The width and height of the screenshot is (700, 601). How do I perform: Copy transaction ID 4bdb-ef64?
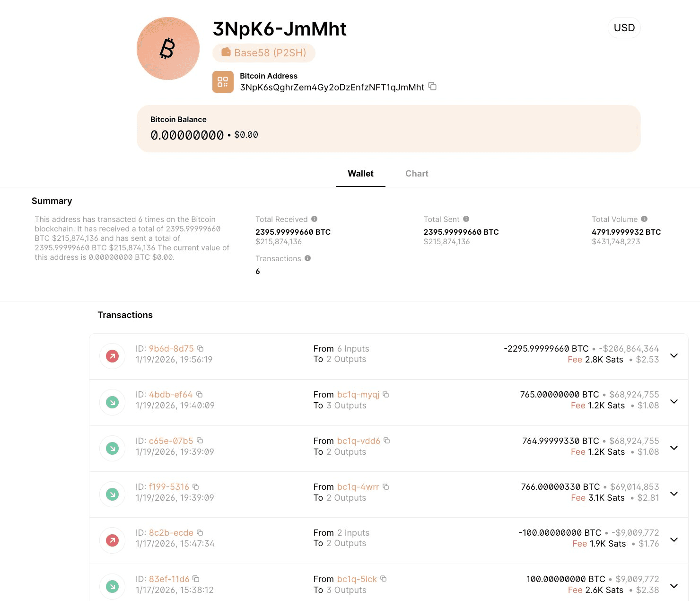click(199, 394)
